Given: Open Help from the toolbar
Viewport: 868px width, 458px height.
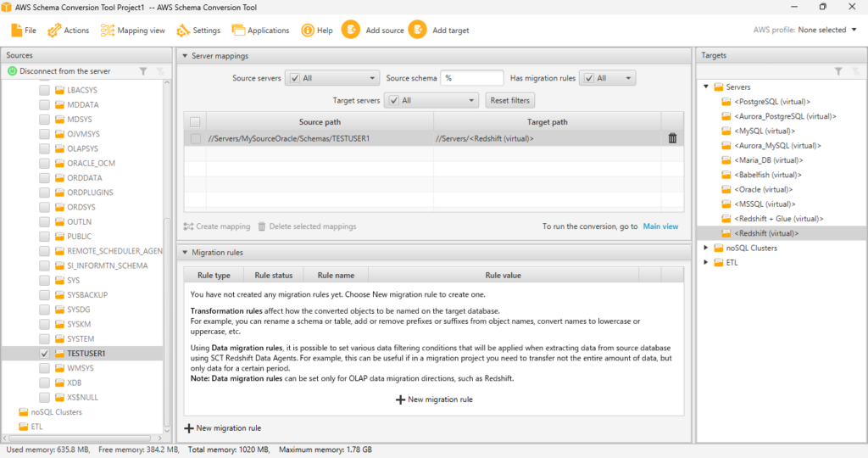Looking at the screenshot, I should pyautogui.click(x=316, y=31).
